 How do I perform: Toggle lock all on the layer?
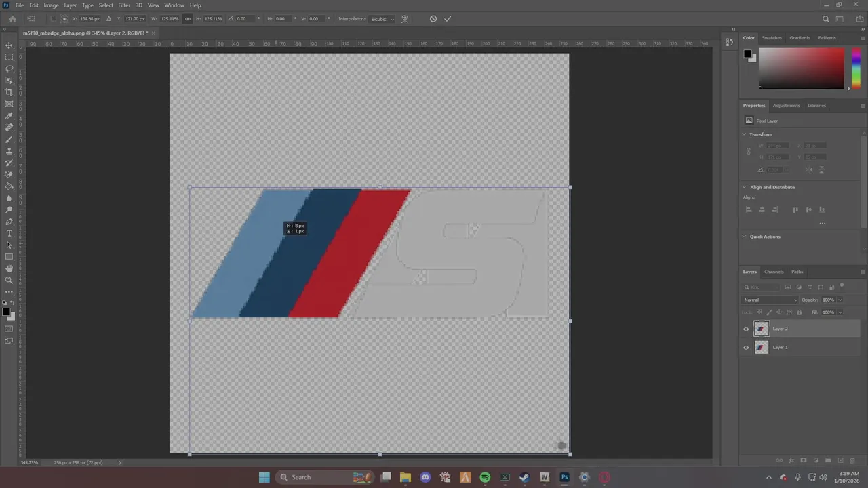(799, 312)
